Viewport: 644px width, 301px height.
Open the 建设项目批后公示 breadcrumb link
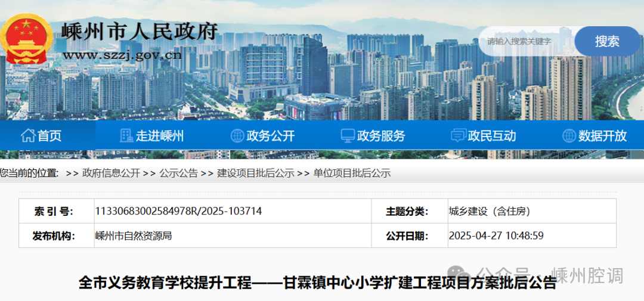[255, 173]
